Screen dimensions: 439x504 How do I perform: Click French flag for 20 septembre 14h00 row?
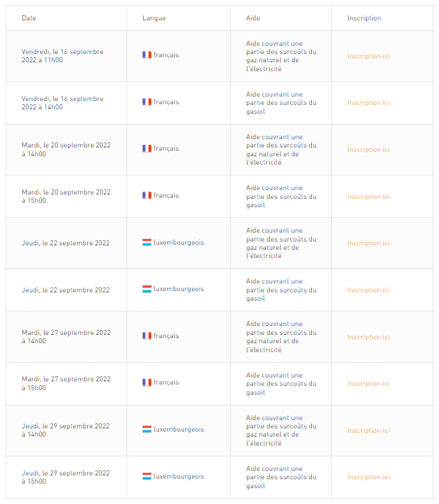[x=147, y=149]
